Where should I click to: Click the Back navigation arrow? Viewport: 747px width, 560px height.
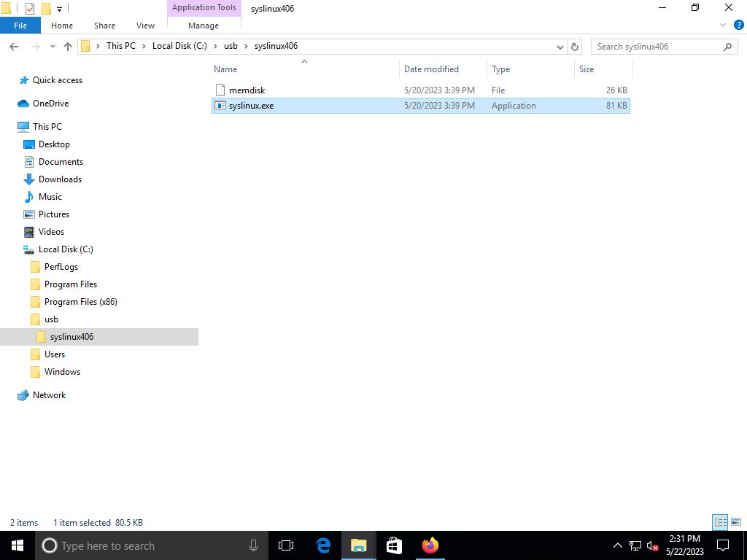[14, 47]
